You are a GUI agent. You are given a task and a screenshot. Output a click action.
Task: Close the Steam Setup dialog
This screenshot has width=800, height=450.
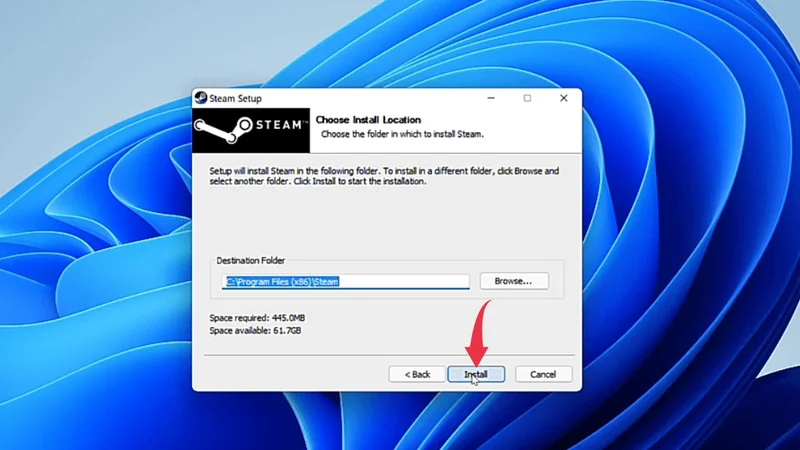564,99
